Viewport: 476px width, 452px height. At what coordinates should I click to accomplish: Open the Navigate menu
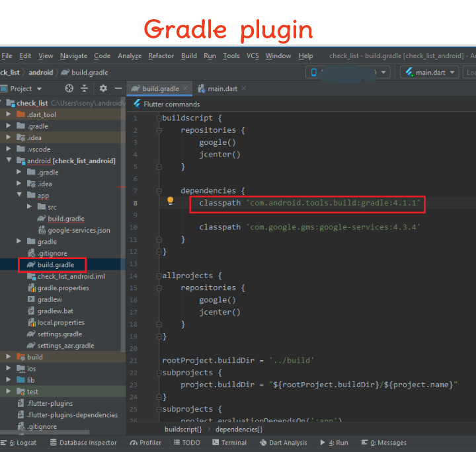(x=74, y=56)
